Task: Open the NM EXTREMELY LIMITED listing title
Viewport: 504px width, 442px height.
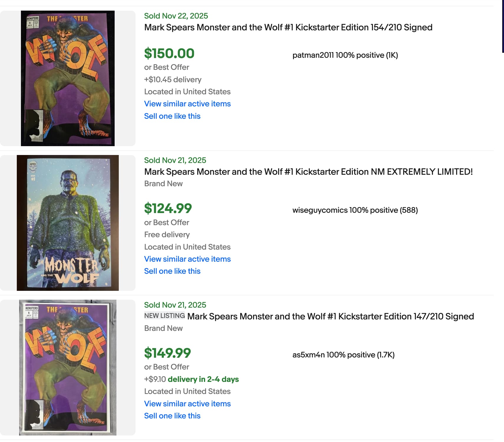Action: coord(308,172)
